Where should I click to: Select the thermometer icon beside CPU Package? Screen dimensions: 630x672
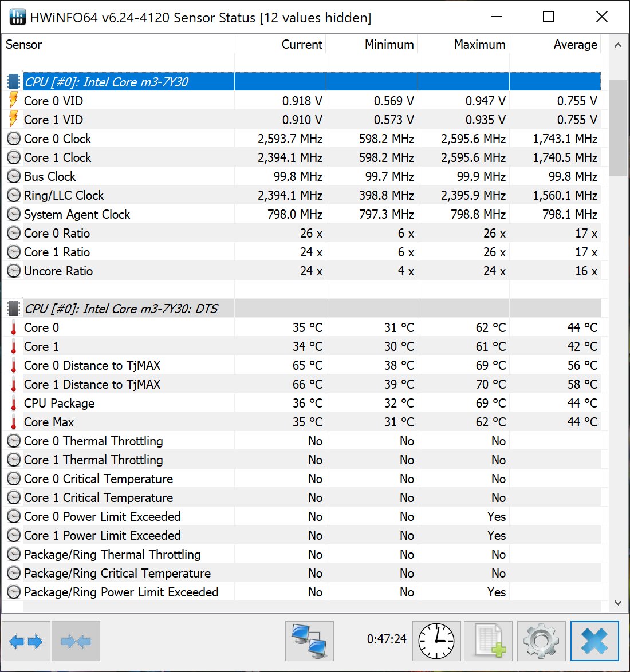14,404
